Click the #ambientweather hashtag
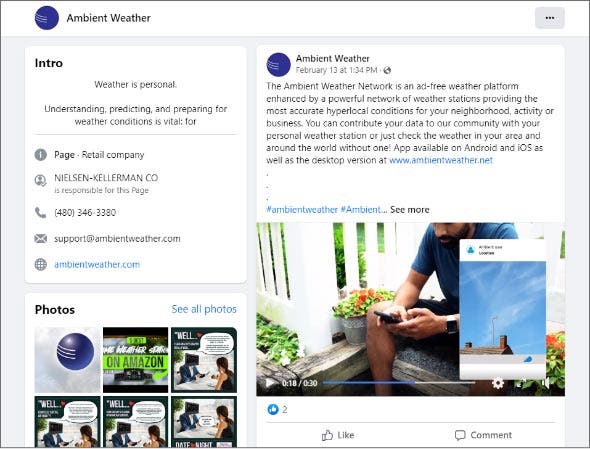590x449 pixels. 302,210
